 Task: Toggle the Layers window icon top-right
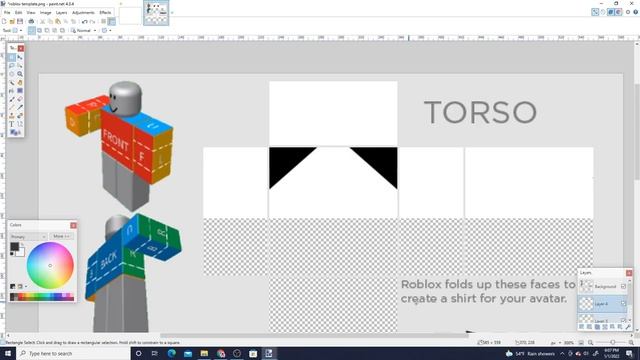point(611,12)
